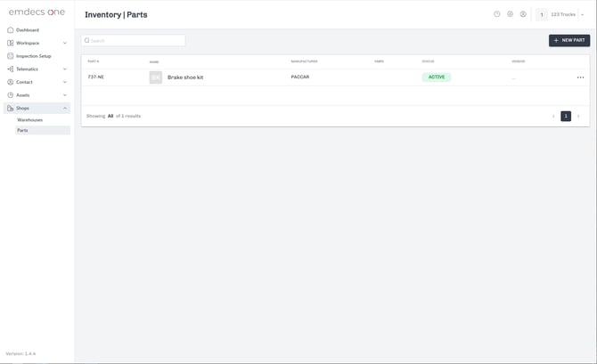The width and height of the screenshot is (597, 364).
Task: Click the Brake shoe kit image thumbnail
Action: [x=155, y=77]
